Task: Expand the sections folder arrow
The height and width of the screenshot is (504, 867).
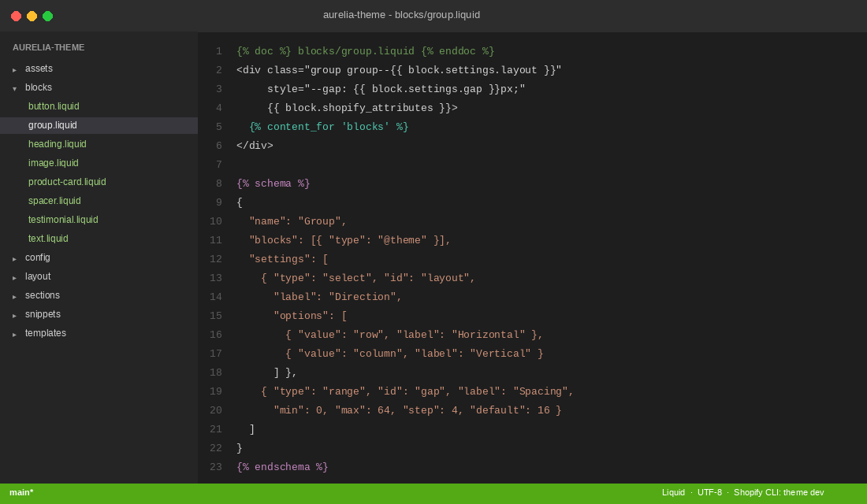Action: point(14,296)
